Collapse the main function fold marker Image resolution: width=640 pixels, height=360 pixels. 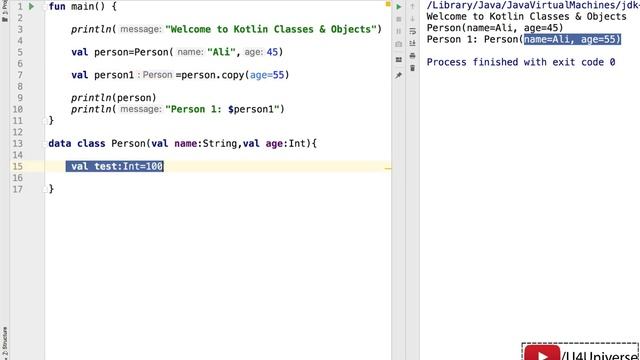point(45,7)
